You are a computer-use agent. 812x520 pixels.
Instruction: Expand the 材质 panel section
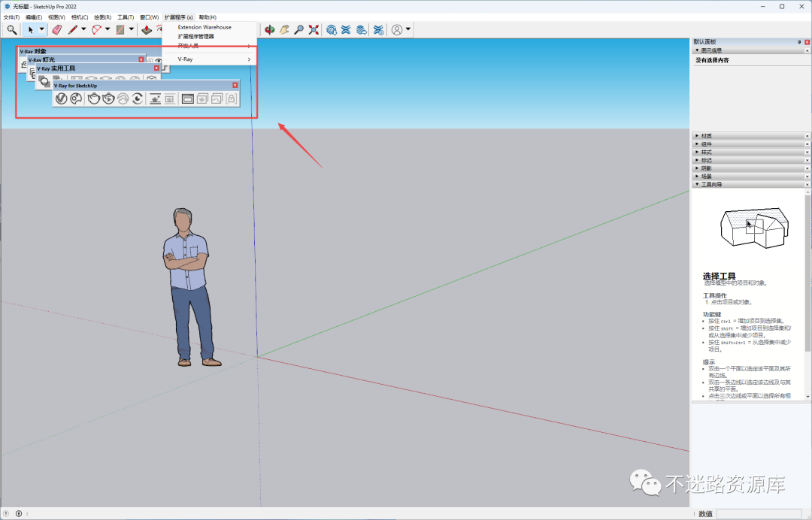click(697, 136)
